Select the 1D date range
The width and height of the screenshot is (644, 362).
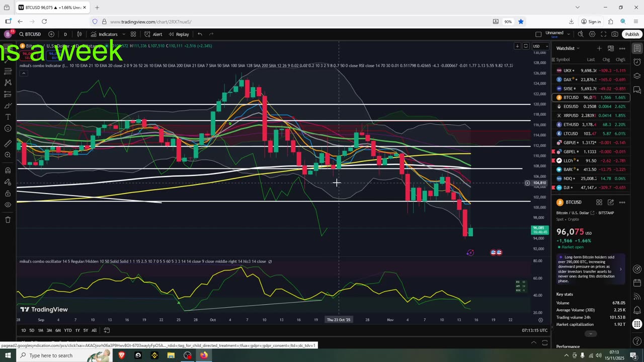pyautogui.click(x=23, y=330)
